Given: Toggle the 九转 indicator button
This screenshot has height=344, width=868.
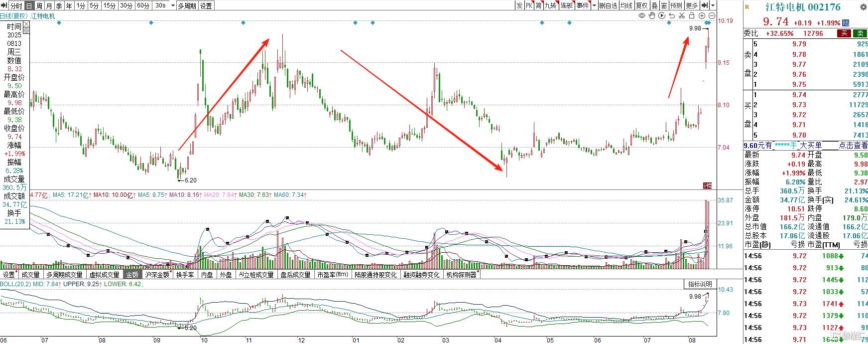Looking at the screenshot, I should (x=550, y=5).
